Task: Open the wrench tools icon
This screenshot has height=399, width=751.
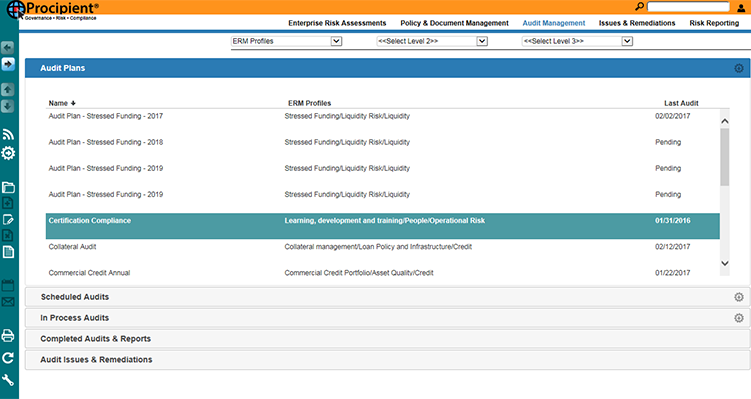Action: point(8,380)
